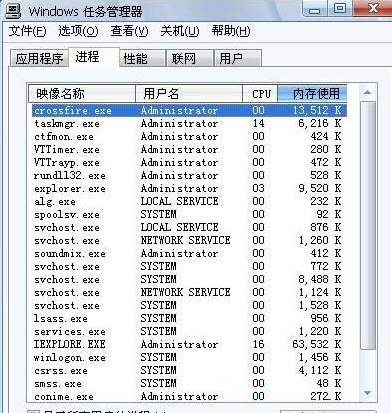This screenshot has width=392, height=413.
Task: Select the services.exe process
Action: click(x=189, y=331)
